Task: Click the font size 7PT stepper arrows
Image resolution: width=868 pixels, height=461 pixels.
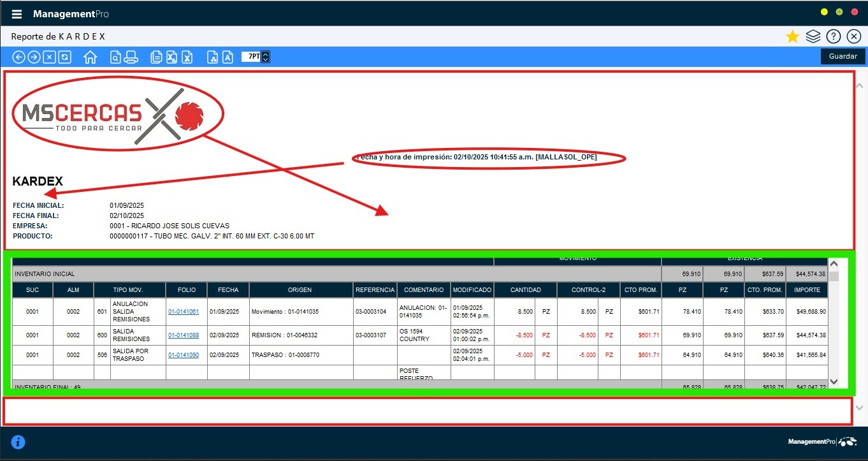Action: click(x=266, y=57)
